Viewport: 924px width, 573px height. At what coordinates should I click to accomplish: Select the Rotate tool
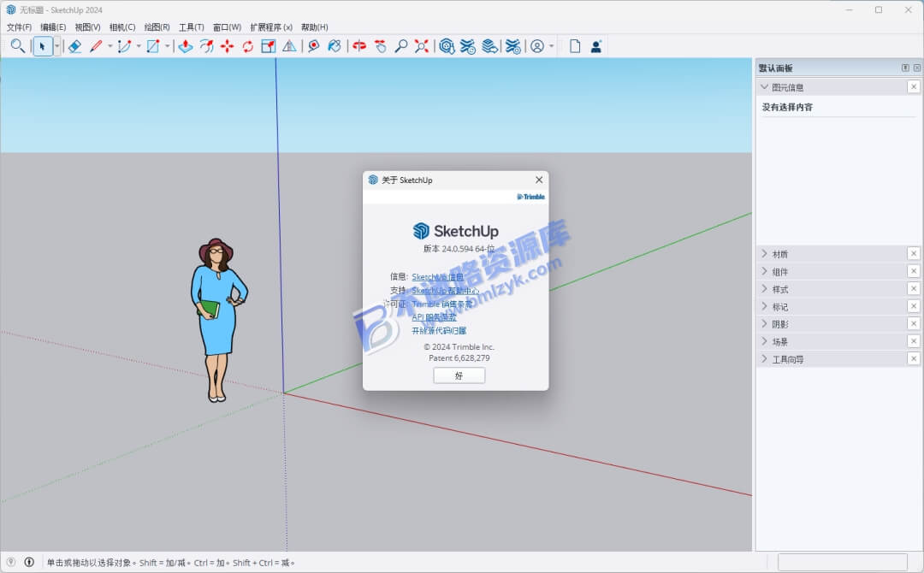[x=247, y=46]
